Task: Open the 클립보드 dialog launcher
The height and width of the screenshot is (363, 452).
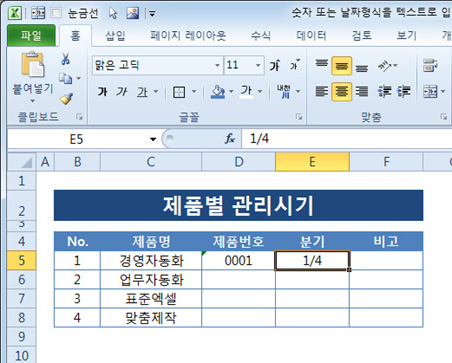Action: [79, 117]
